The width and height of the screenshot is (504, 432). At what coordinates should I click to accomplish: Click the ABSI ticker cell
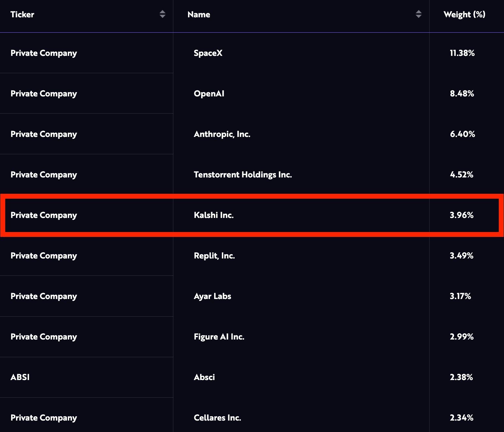coord(20,377)
